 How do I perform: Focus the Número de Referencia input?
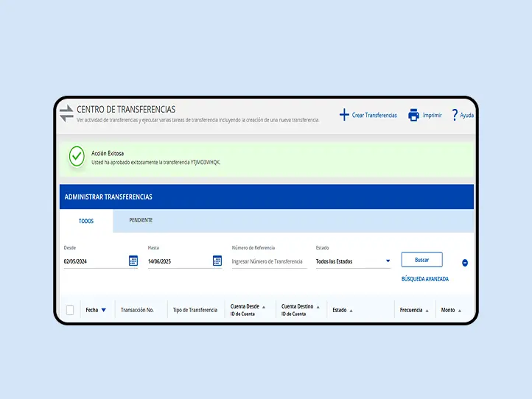point(269,261)
